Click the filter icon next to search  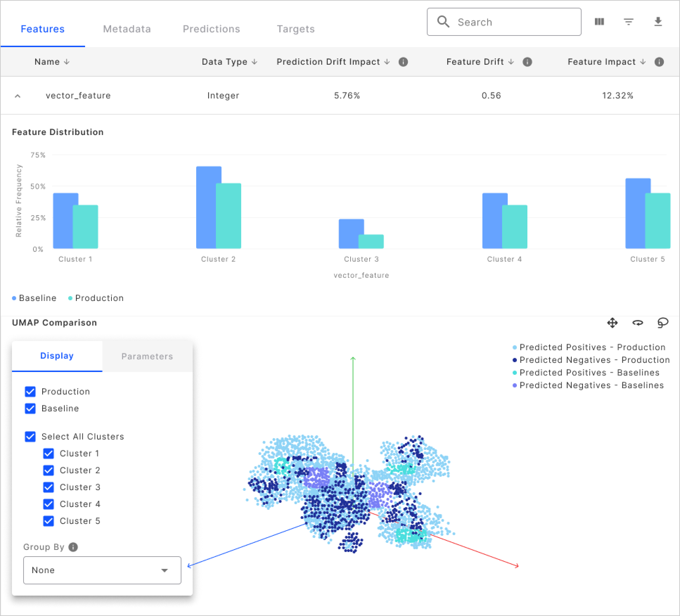pyautogui.click(x=628, y=22)
